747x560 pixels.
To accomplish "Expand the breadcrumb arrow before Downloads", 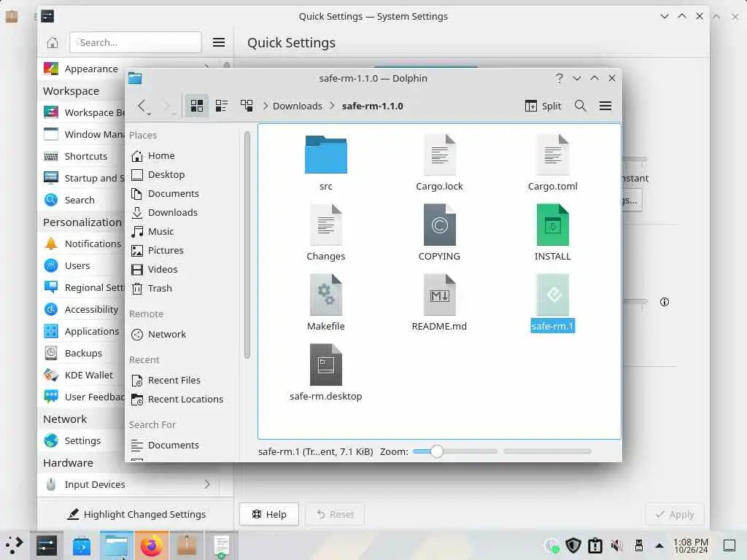I will pyautogui.click(x=266, y=106).
